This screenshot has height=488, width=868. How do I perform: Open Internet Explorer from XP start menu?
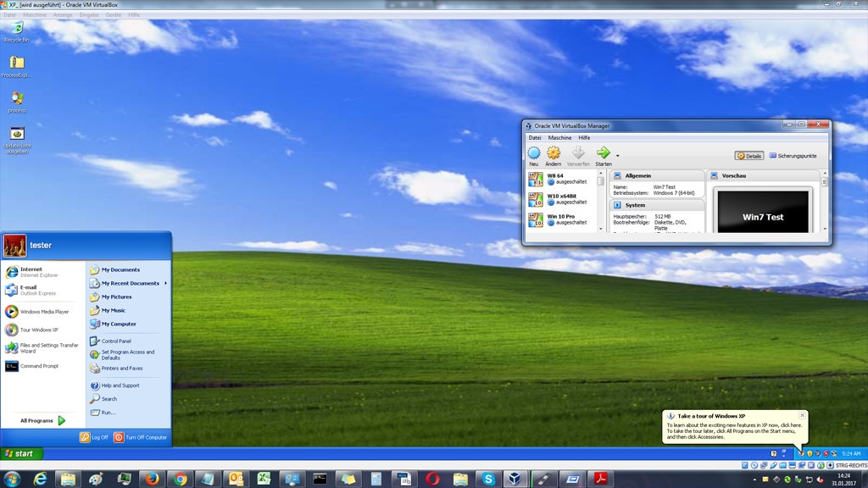[43, 272]
